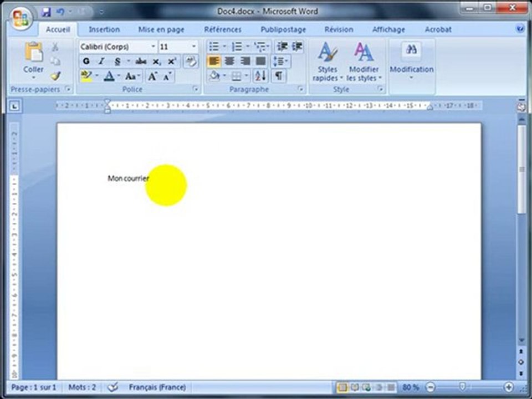Apply the yellow text highlight color
The width and height of the screenshot is (532, 399).
point(86,76)
